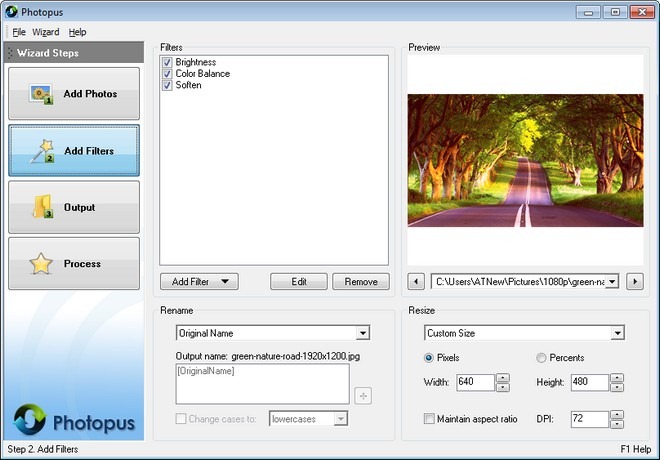Click the Height input field
Image resolution: width=660 pixels, height=460 pixels.
click(590, 382)
